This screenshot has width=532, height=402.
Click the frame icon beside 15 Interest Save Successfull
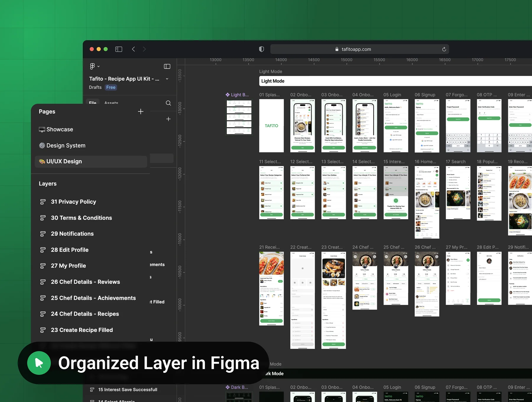[92, 390]
